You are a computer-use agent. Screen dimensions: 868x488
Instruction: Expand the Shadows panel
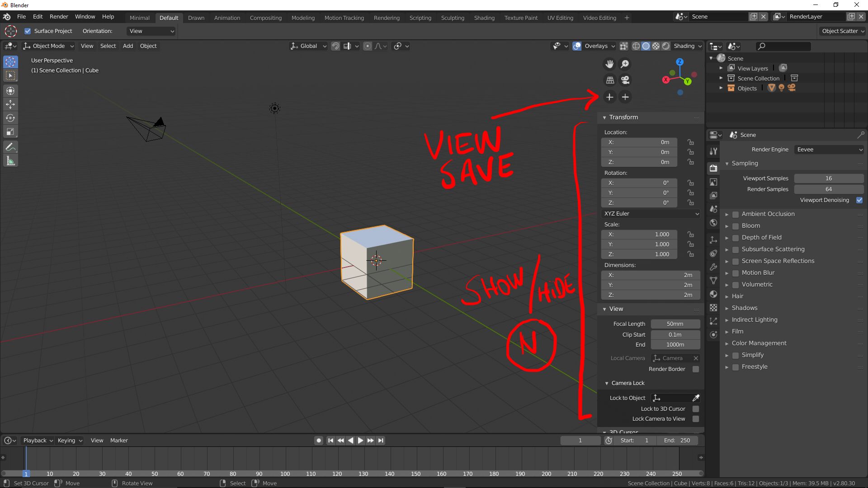744,308
